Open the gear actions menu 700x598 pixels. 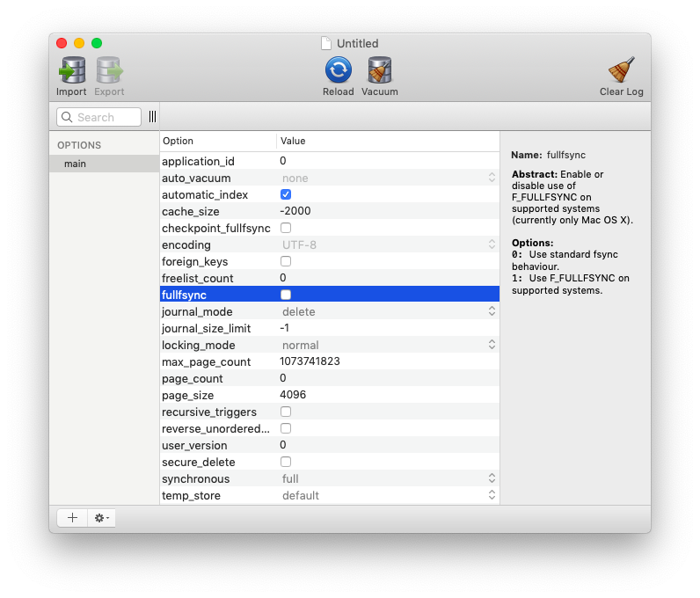tap(101, 518)
